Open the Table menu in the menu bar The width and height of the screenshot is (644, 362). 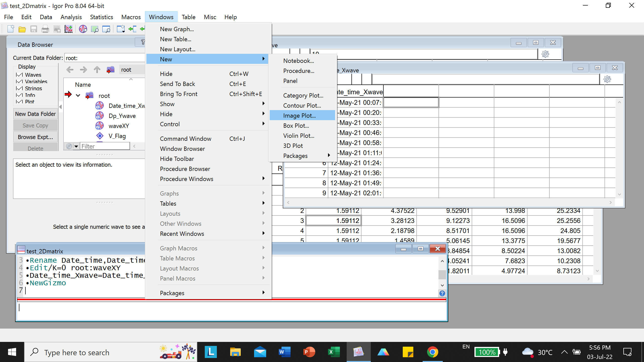[189, 17]
